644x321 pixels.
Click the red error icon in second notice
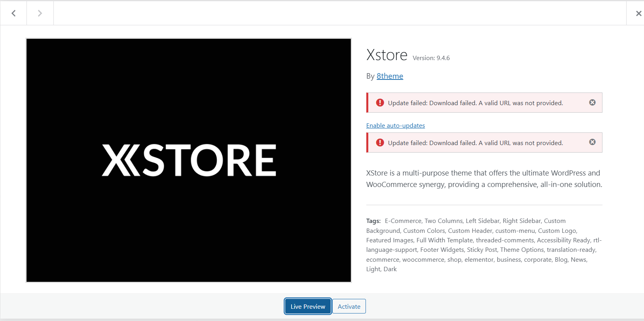coord(380,143)
